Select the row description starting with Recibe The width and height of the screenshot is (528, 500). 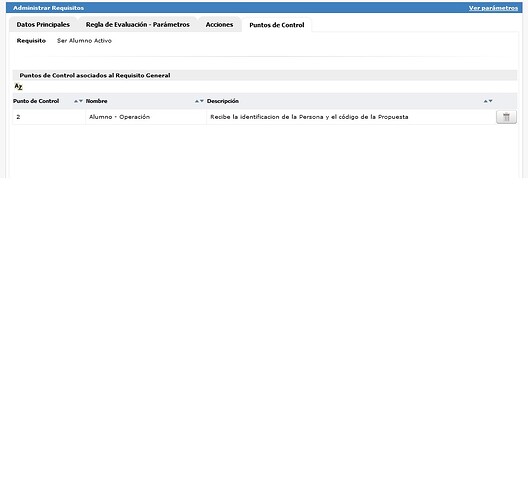coord(309,117)
